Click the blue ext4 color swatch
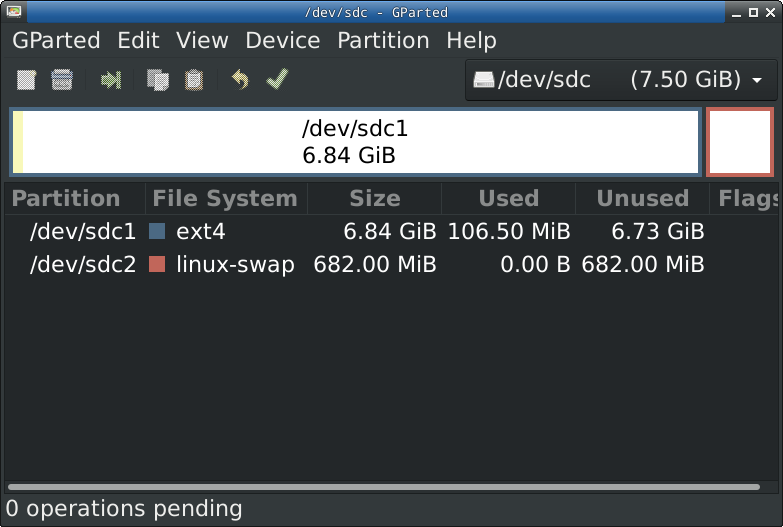Image resolution: width=783 pixels, height=527 pixels. point(157,231)
